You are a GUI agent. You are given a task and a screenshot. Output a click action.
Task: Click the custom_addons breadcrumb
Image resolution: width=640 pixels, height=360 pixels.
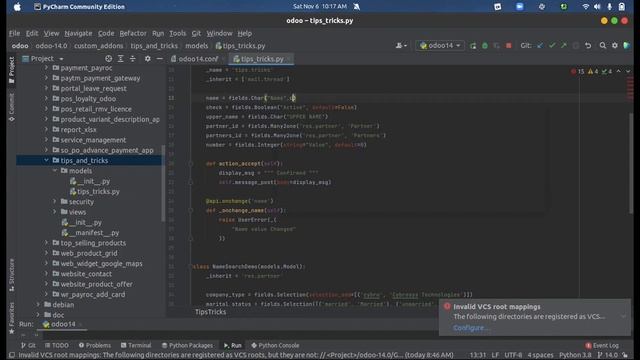pyautogui.click(x=98, y=46)
